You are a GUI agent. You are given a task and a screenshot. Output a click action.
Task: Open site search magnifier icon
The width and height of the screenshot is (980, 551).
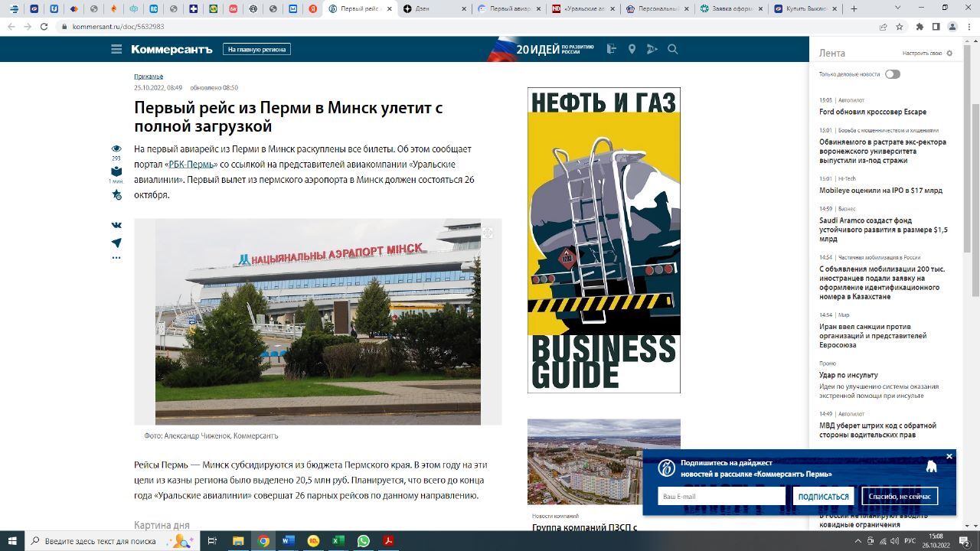(673, 49)
